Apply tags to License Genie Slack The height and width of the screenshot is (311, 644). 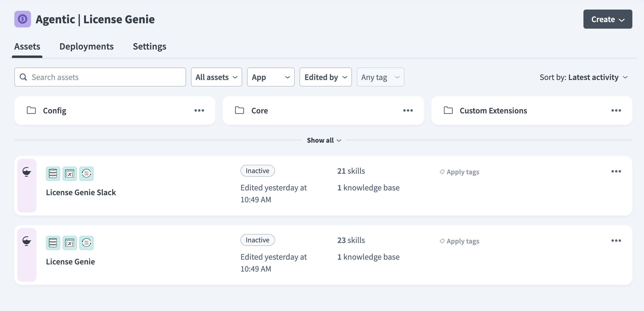click(459, 172)
